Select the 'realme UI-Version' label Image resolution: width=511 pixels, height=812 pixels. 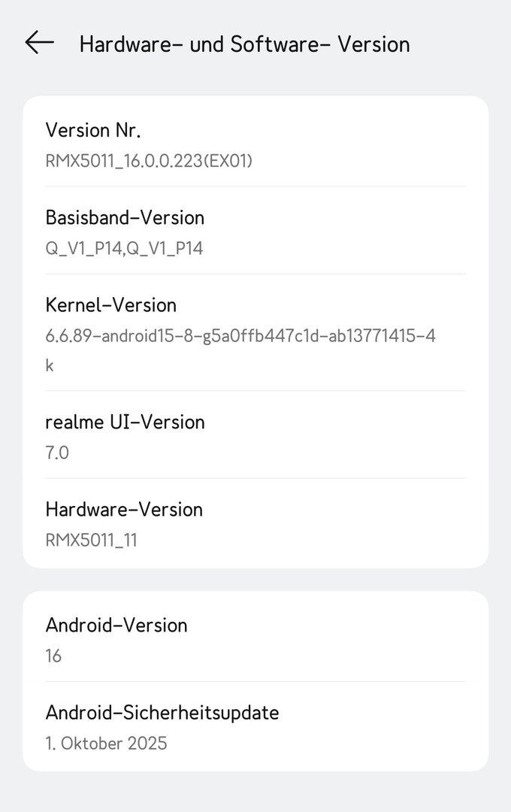[x=125, y=422]
